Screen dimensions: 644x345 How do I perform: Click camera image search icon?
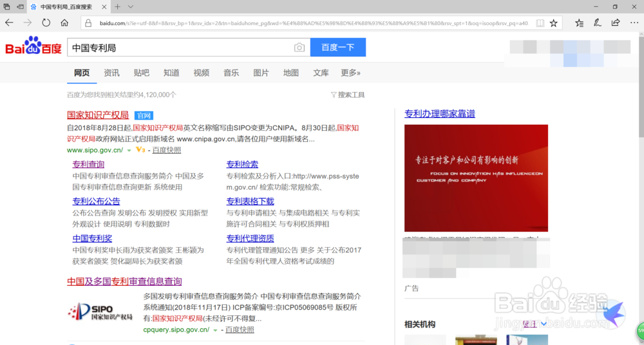[x=299, y=48]
